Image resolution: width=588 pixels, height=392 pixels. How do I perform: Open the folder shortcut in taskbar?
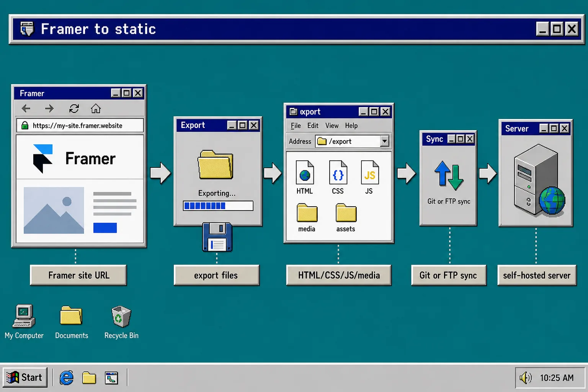click(x=89, y=378)
